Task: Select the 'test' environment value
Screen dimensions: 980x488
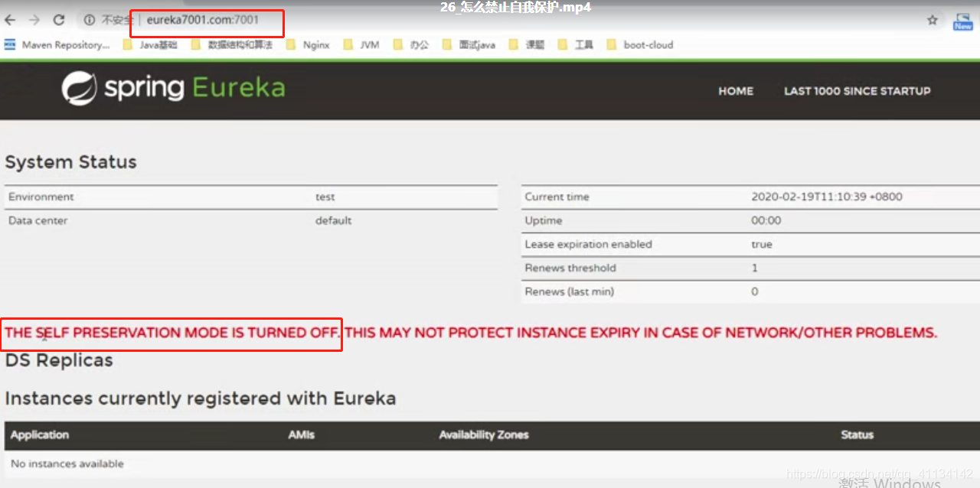Action: 325,197
